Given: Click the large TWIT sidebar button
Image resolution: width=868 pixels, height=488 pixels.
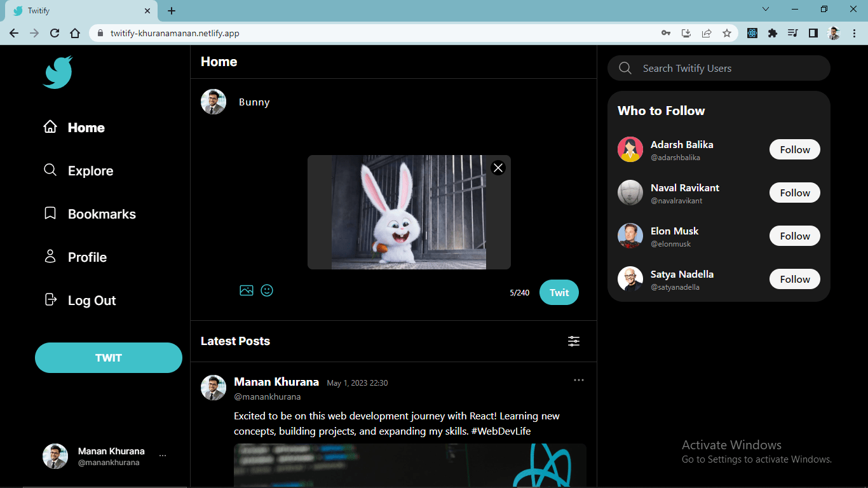Looking at the screenshot, I should (x=109, y=358).
